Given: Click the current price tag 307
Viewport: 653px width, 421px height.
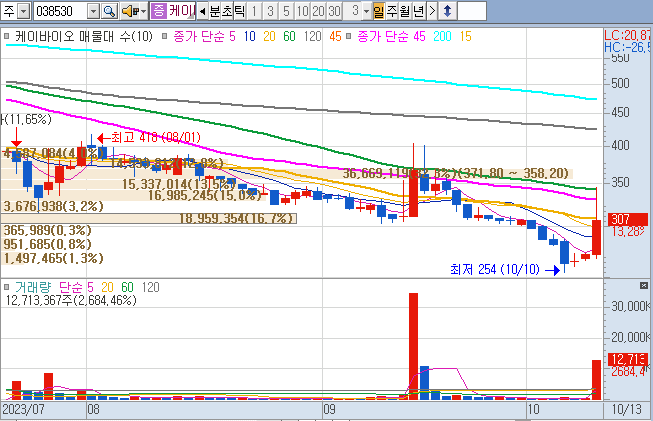Looking at the screenshot, I should pyautogui.click(x=628, y=219).
